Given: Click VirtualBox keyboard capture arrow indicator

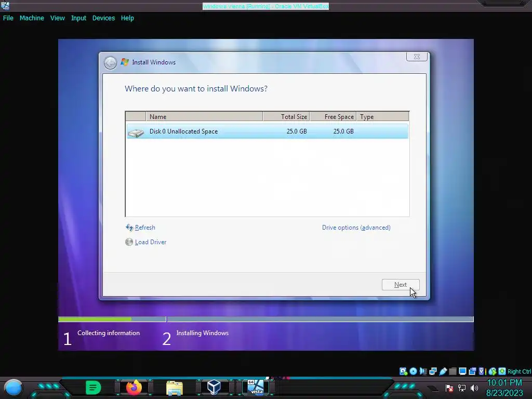Looking at the screenshot, I should 502,371.
